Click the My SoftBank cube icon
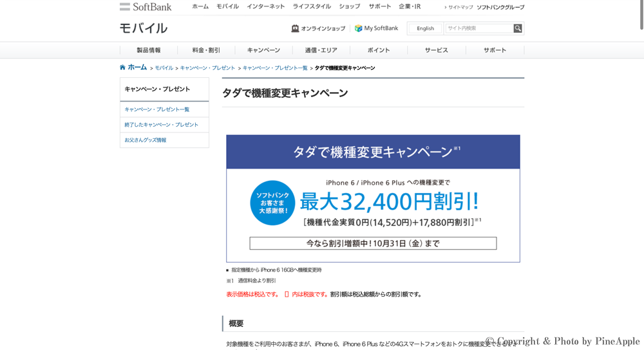This screenshot has height=350, width=644. [359, 28]
